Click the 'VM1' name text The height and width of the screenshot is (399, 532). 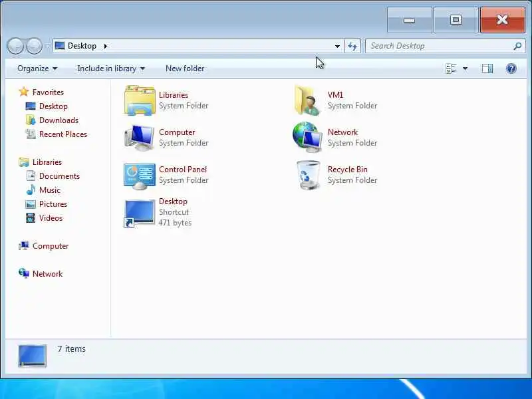(335, 94)
